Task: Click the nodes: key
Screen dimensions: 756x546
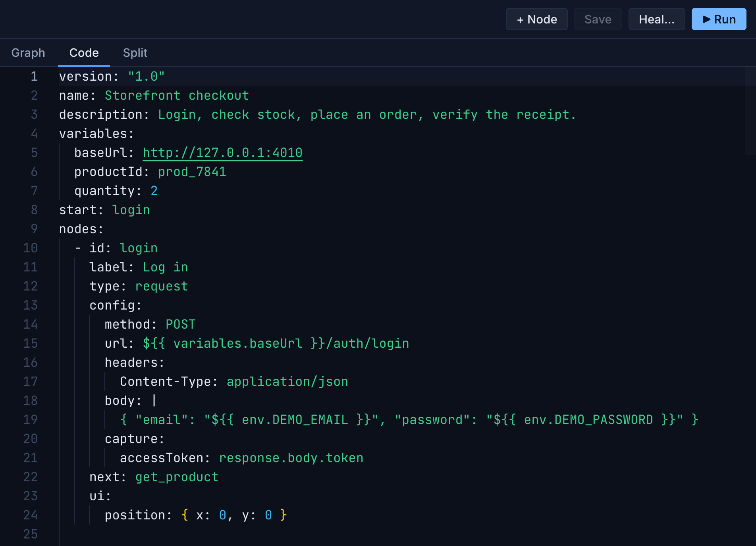Action: click(x=81, y=229)
